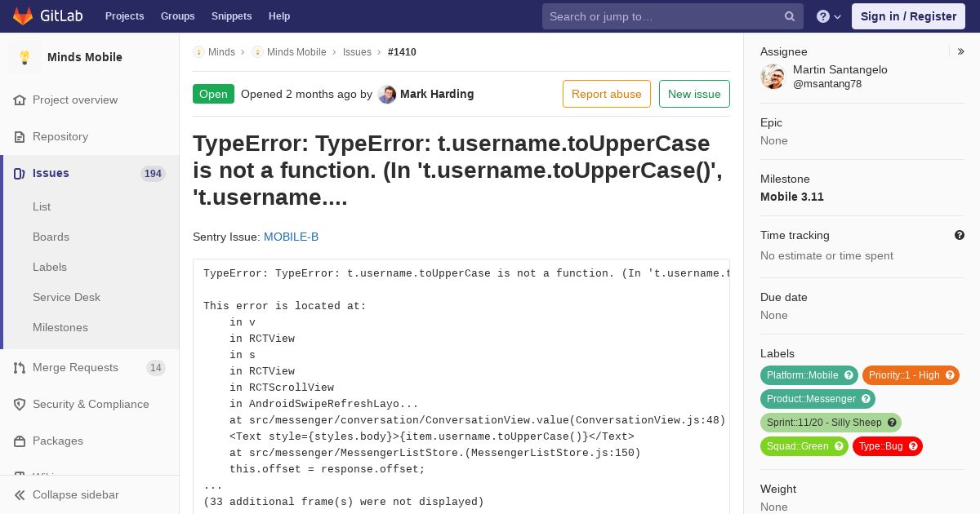
Task: Open the Groups menu
Action: 177,16
